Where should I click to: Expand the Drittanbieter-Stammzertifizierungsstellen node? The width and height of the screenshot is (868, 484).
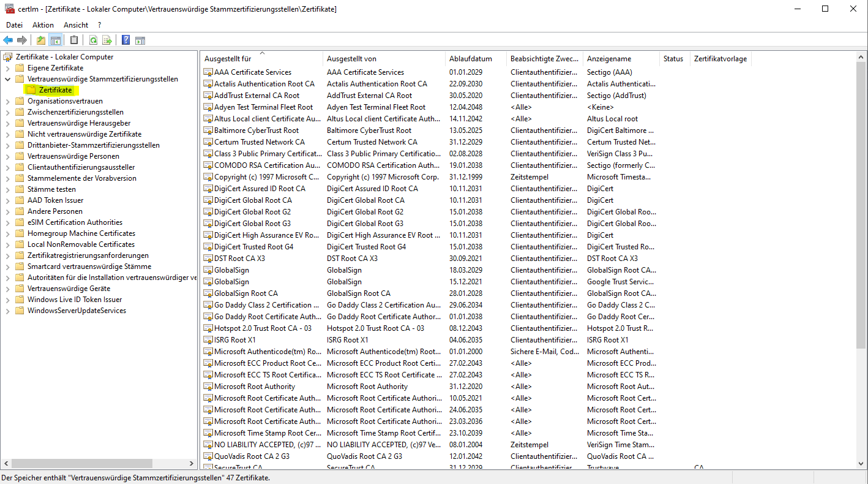click(7, 145)
